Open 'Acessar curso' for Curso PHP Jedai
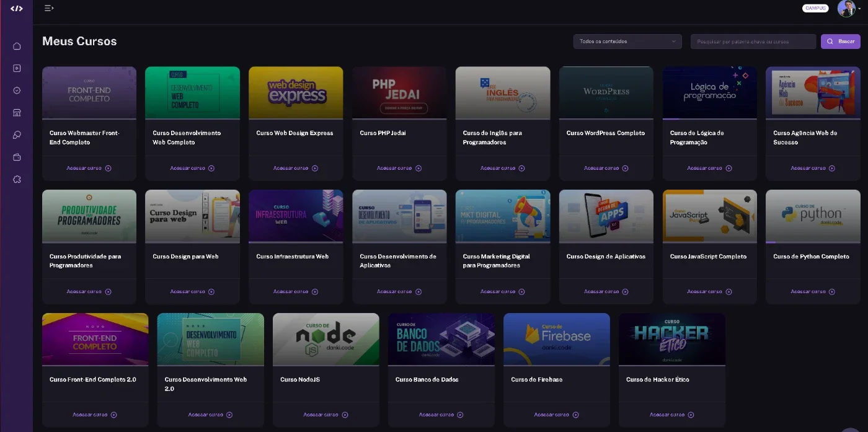This screenshot has height=432, width=868. (x=399, y=168)
